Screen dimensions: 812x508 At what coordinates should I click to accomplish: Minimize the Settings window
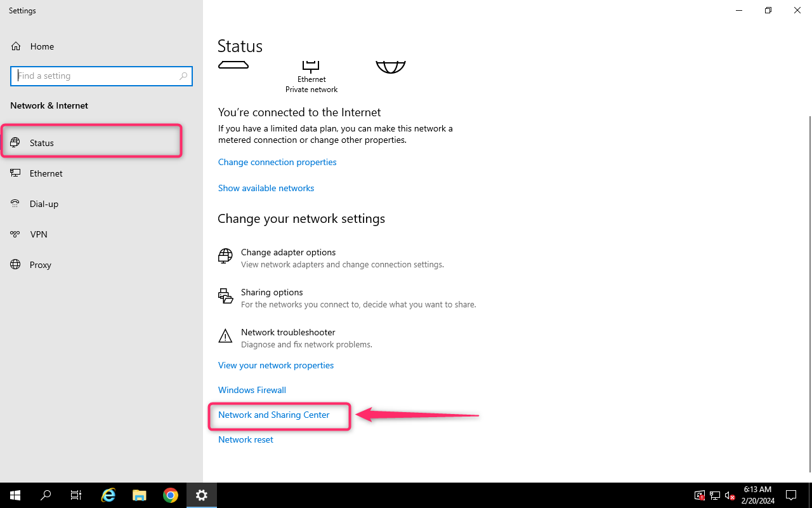(739, 10)
